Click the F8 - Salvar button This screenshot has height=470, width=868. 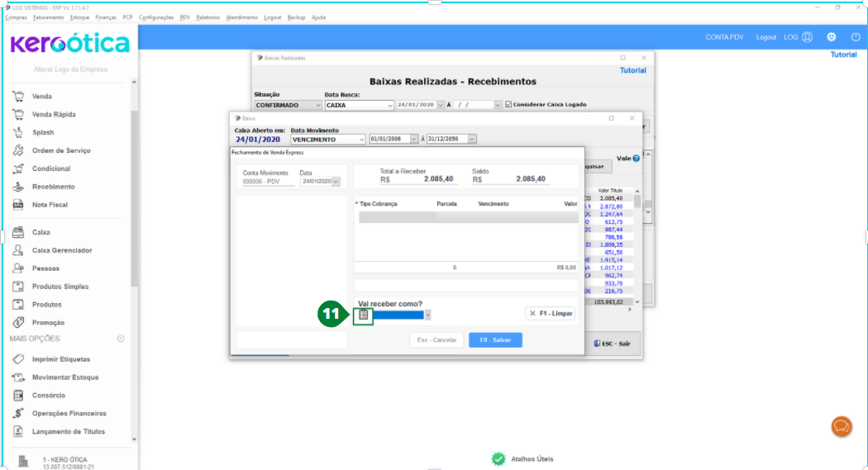[495, 340]
